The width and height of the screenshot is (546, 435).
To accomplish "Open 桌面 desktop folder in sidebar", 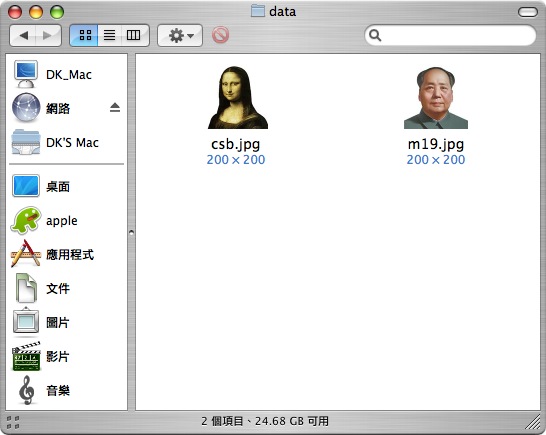I will 66,186.
